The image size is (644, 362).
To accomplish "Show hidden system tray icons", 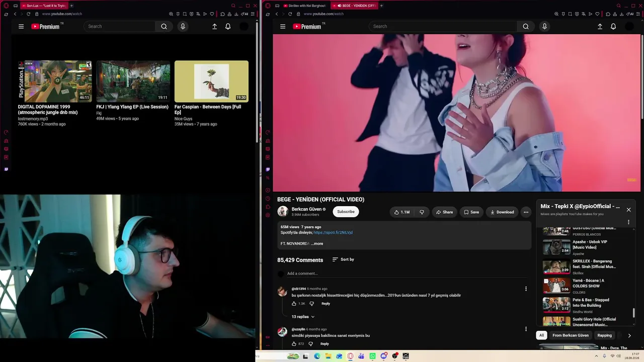I will coord(597,356).
